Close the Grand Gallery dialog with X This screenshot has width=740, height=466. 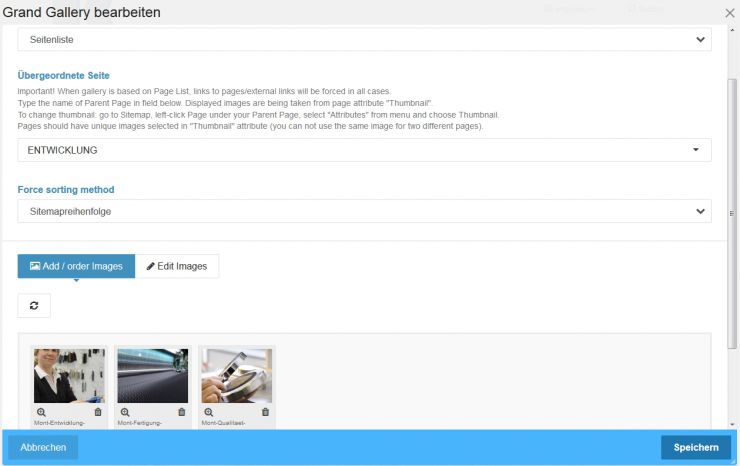click(x=729, y=12)
